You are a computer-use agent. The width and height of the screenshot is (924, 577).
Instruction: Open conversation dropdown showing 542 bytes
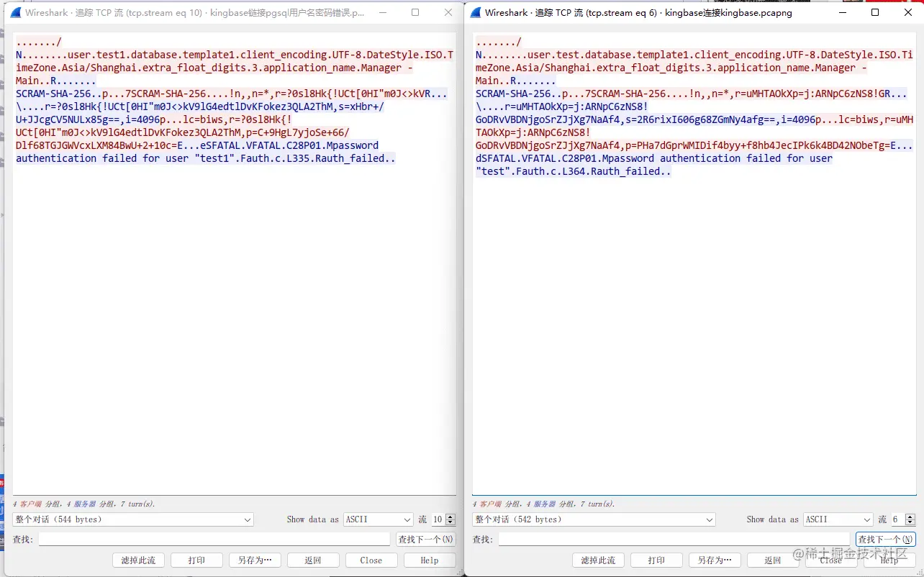[594, 519]
